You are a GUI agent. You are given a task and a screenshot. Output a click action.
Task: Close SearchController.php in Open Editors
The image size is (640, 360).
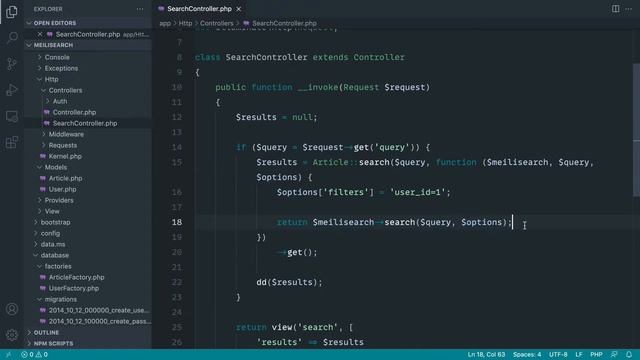(x=40, y=34)
